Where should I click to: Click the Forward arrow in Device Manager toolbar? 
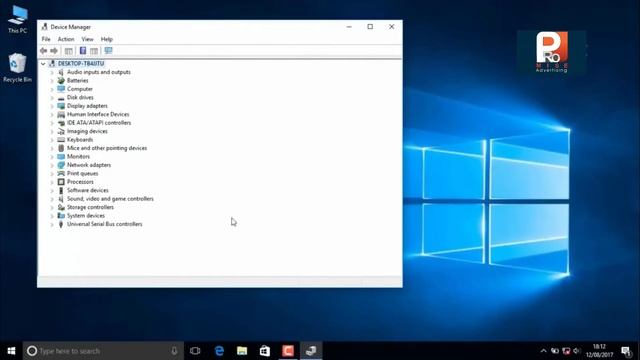[x=54, y=51]
